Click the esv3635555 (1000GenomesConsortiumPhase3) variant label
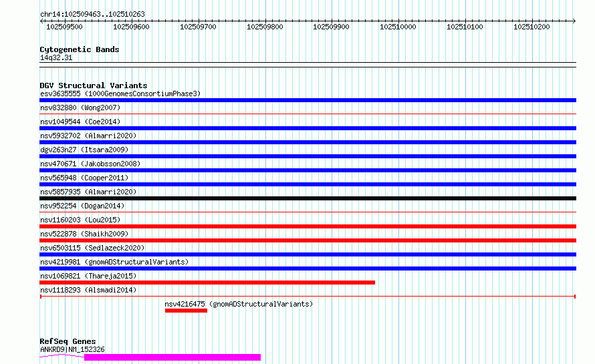 [x=120, y=94]
